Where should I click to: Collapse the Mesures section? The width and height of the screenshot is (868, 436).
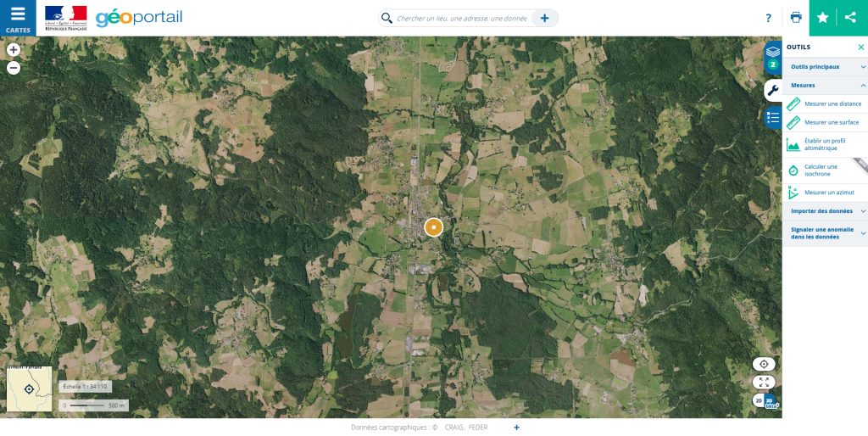coord(825,86)
